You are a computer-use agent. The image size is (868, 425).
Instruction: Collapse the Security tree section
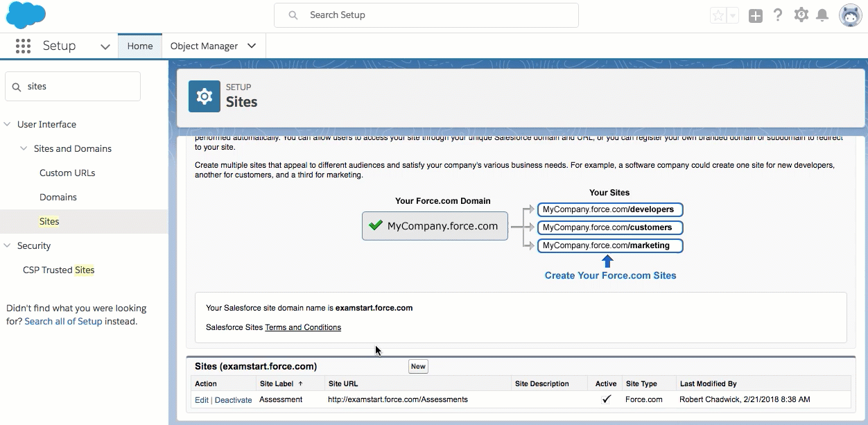pos(8,246)
